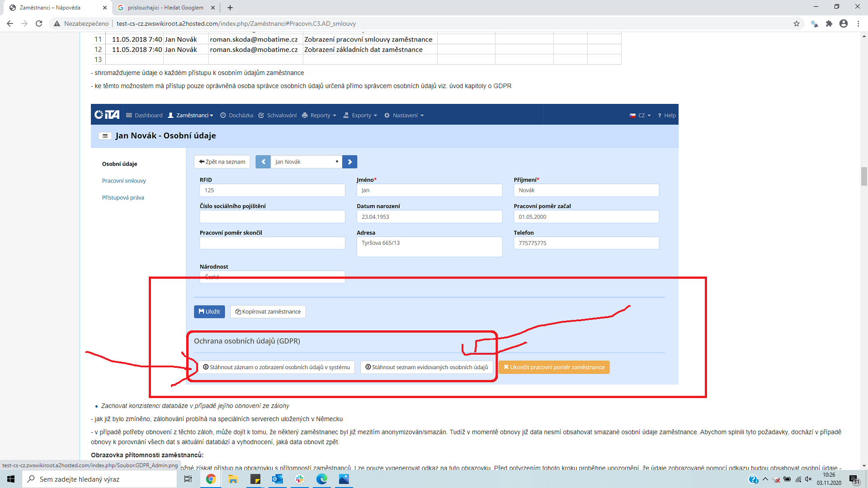Click the Windows search box
This screenshot has width=868, height=488.
99,479
